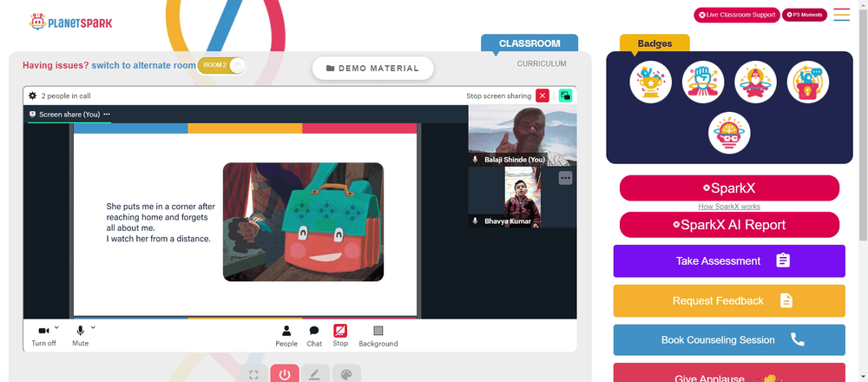This screenshot has width=868, height=382.
Task: Click the red X stop-sharing icon
Action: click(x=542, y=95)
